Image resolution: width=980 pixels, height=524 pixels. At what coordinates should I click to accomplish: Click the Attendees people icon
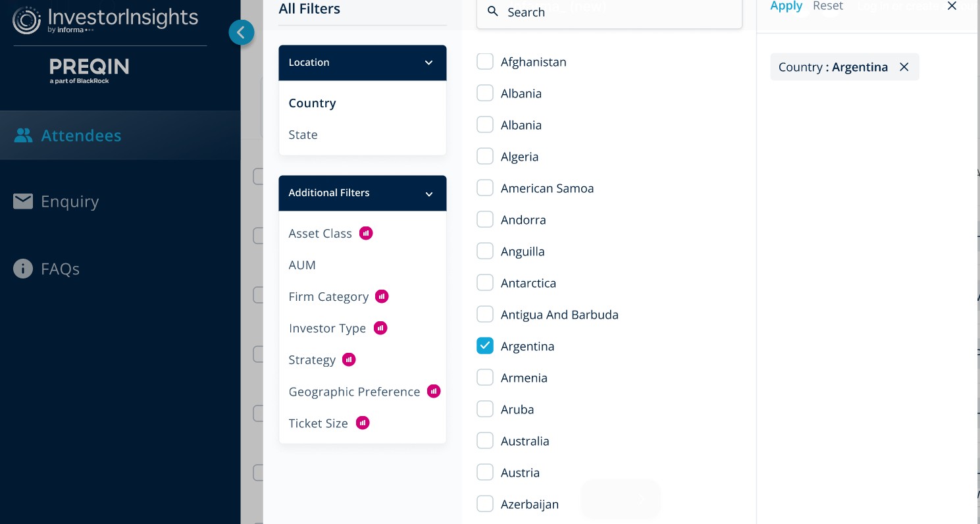23,136
